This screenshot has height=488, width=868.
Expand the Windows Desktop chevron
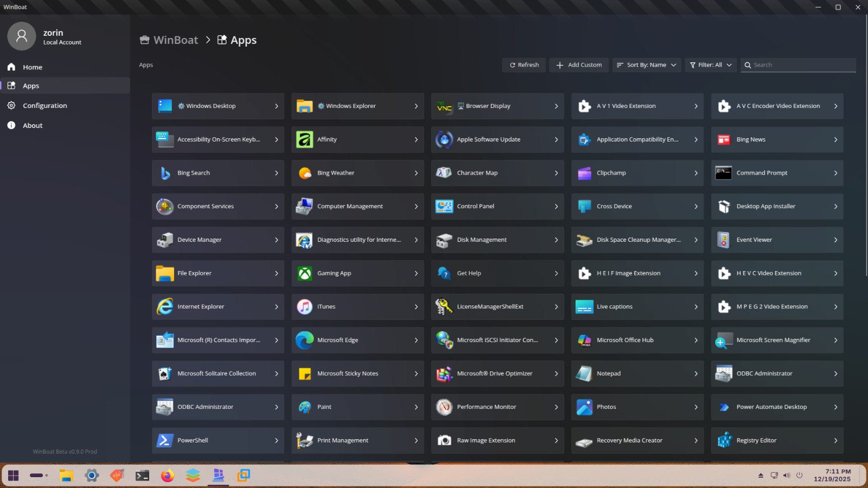[x=276, y=106]
